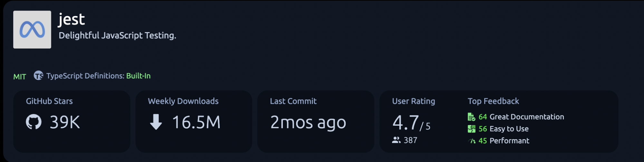Click the Great Documentation icon
This screenshot has height=162, width=644.
(471, 117)
